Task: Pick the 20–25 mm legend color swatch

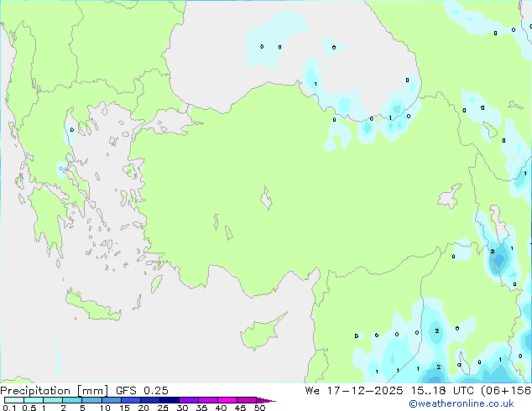Action: (x=150, y=400)
